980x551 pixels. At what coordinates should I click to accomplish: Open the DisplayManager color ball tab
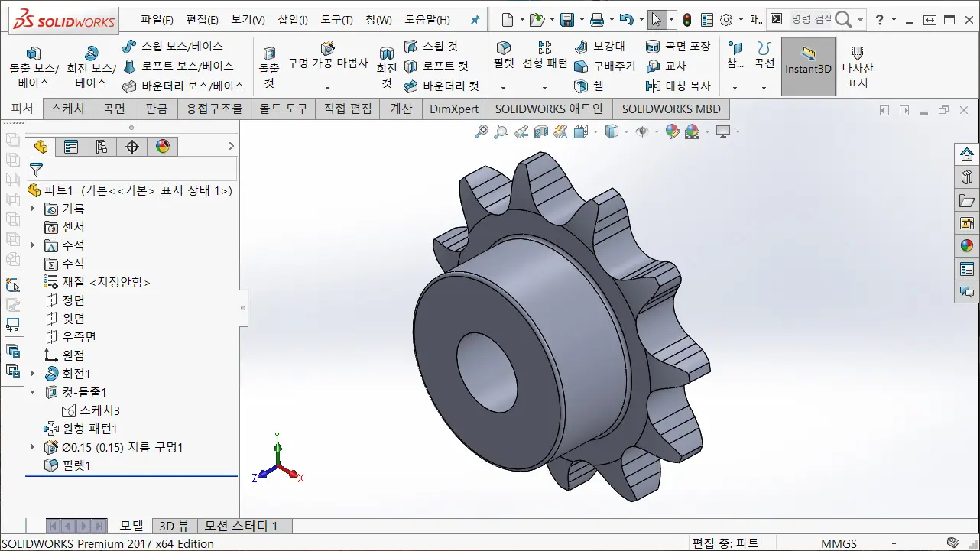click(163, 147)
